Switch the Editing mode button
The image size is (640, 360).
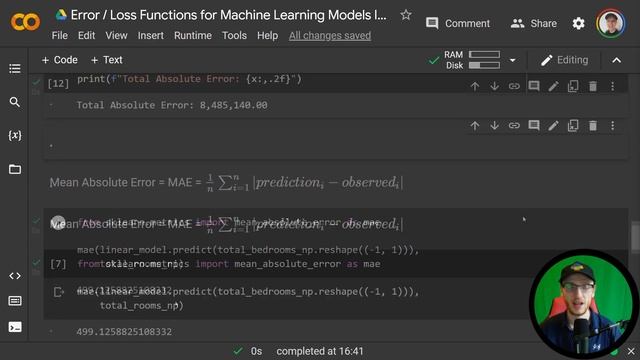click(x=564, y=60)
